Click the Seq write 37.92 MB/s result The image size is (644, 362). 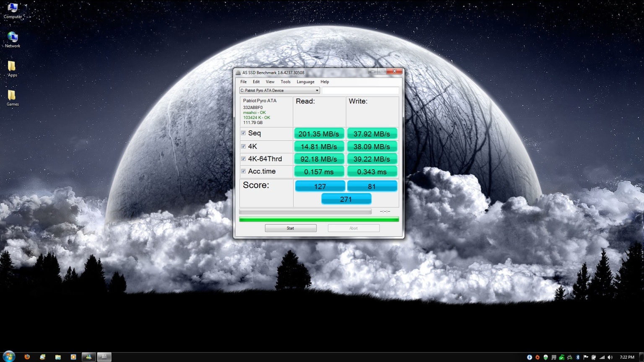click(x=372, y=134)
